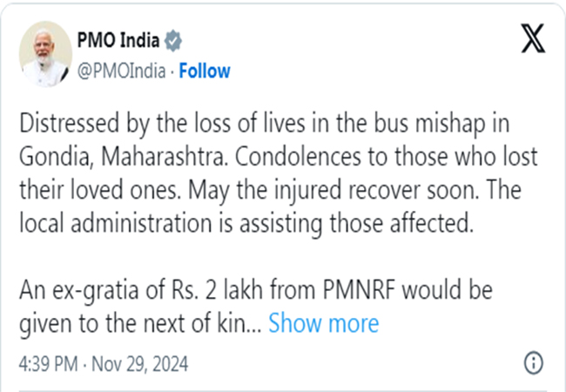
Task: Open the @PMOIndia handle link
Action: (125, 71)
